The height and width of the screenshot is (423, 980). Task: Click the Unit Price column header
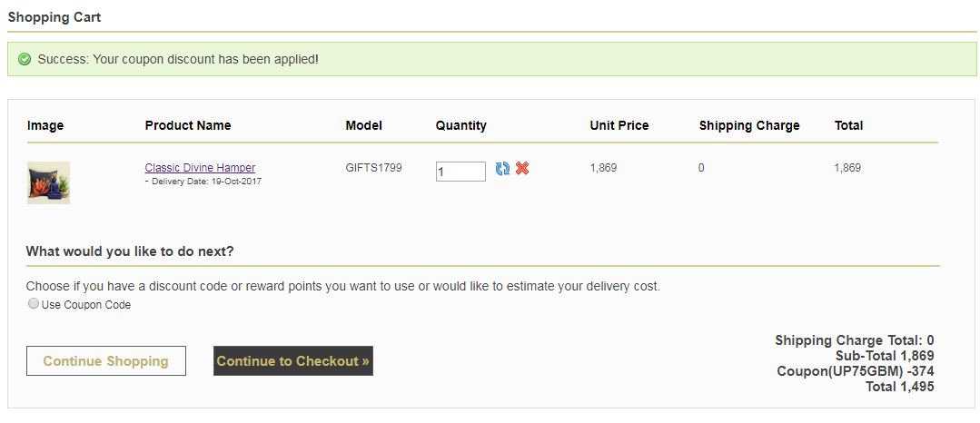[619, 125]
